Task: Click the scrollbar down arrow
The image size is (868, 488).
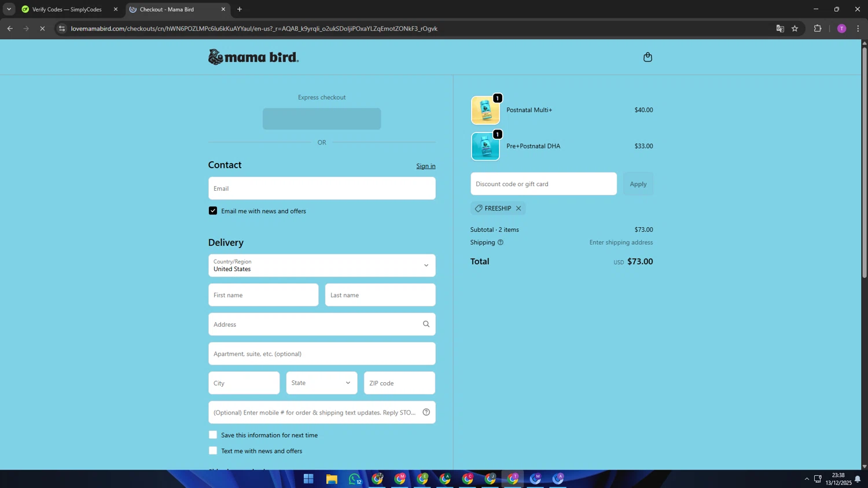Action: click(865, 466)
